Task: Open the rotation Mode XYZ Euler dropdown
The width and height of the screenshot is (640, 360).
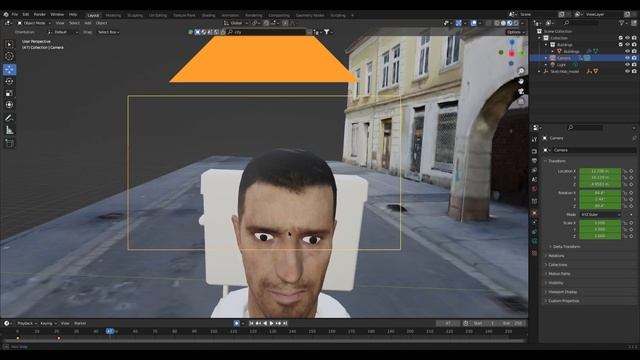Action: tap(600, 215)
